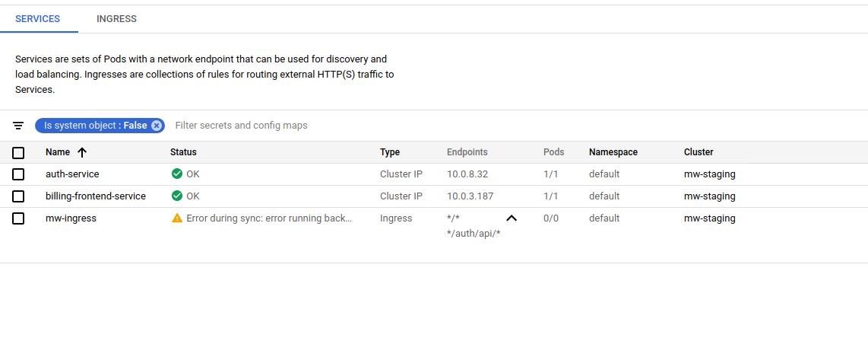The width and height of the screenshot is (868, 341).
Task: Tick the mw-ingress row checkbox
Action: click(18, 218)
